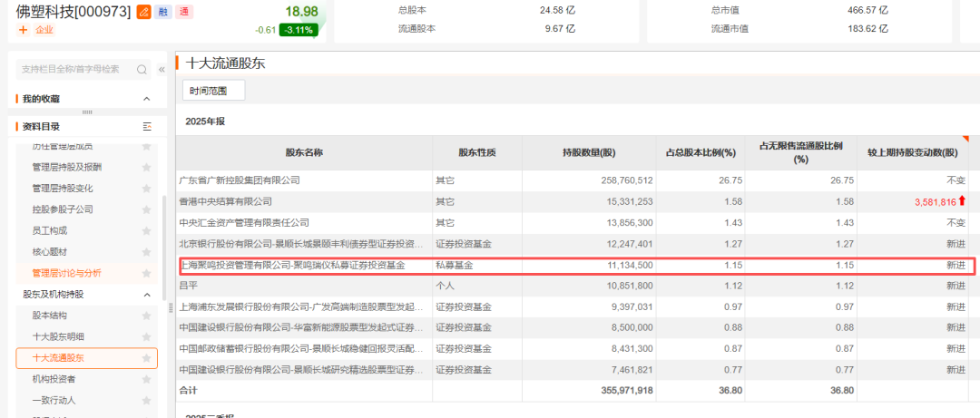Click the 企业 tag under stock name
This screenshot has width=980, height=418.
(x=44, y=30)
